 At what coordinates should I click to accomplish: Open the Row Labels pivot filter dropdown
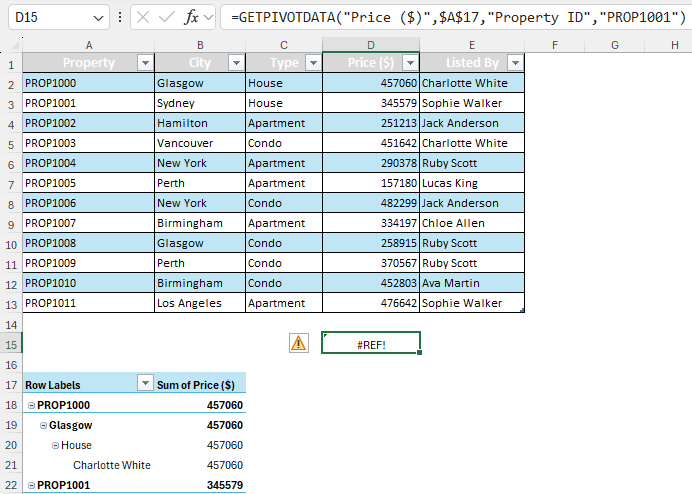[145, 383]
